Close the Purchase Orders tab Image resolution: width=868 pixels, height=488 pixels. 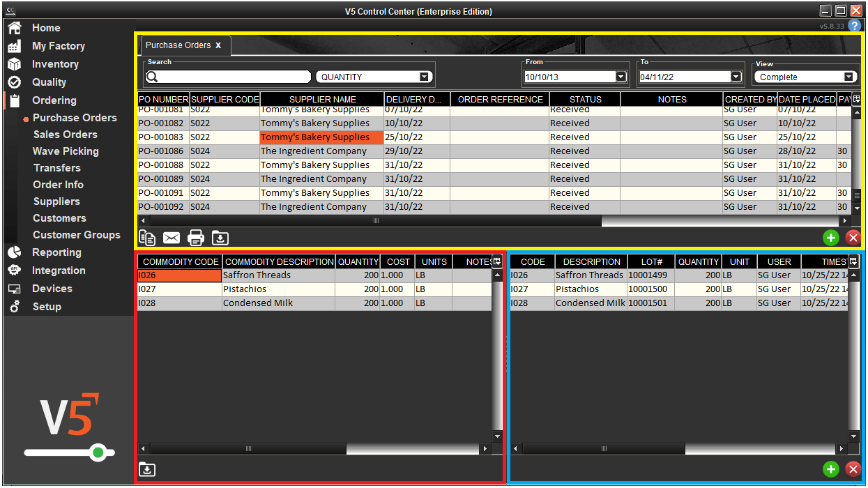pyautogui.click(x=218, y=45)
